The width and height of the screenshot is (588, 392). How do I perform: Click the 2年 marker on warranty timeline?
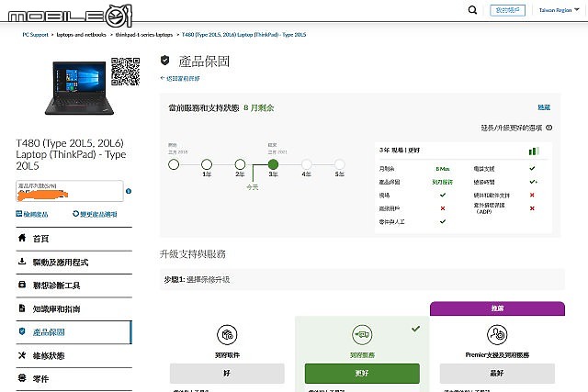pyautogui.click(x=240, y=164)
